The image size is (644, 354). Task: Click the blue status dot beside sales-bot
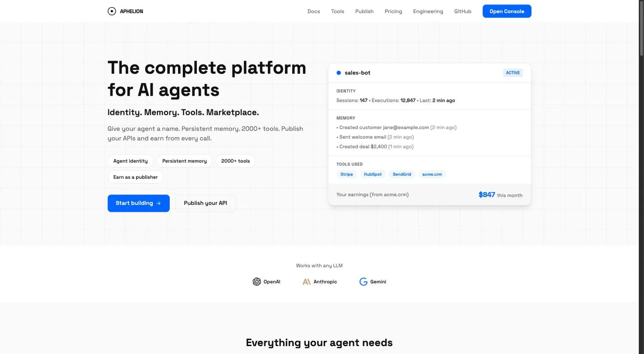[339, 73]
